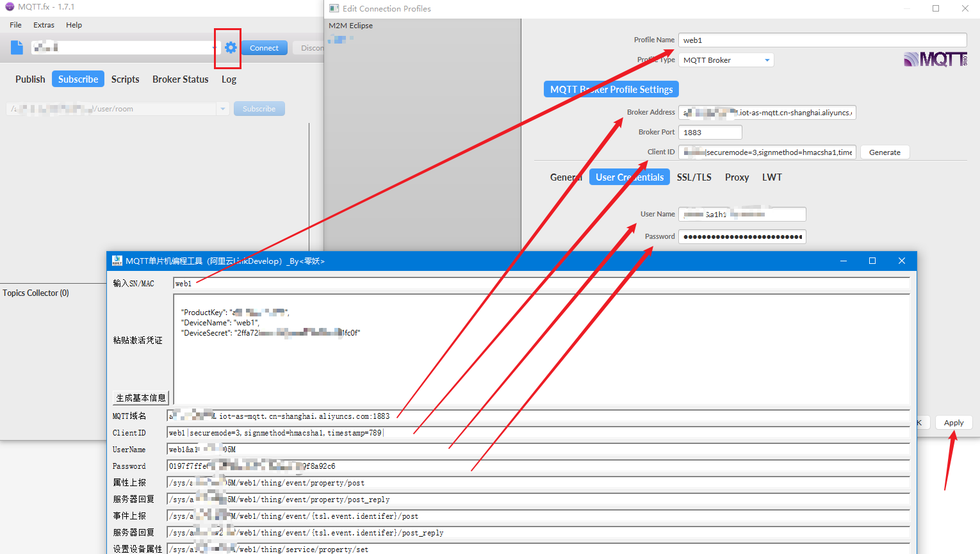
Task: Open the Help menu
Action: tap(74, 25)
